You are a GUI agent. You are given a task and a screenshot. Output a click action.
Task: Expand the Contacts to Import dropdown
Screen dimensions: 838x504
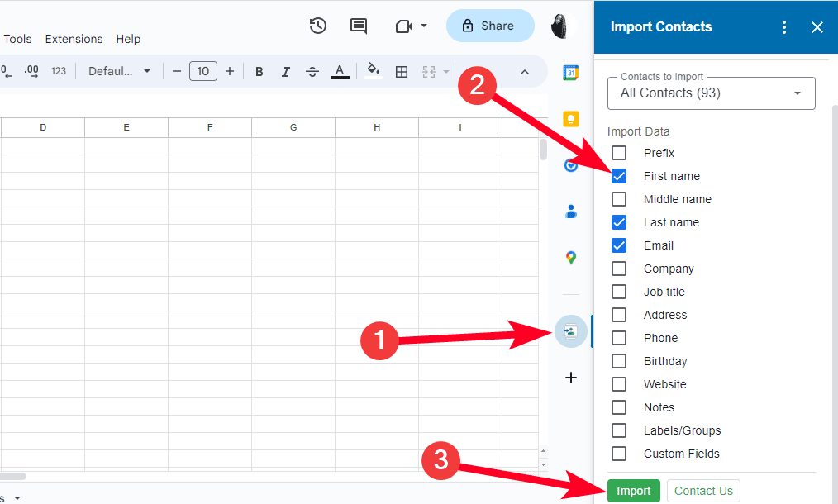(711, 93)
